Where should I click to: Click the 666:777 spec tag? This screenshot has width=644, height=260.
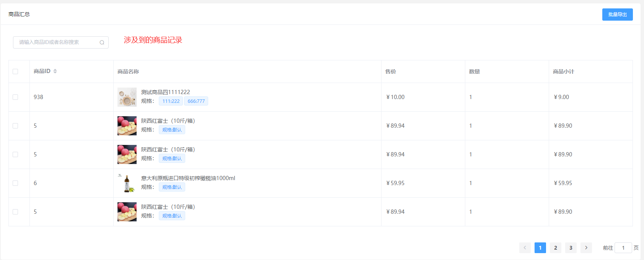[x=196, y=101]
